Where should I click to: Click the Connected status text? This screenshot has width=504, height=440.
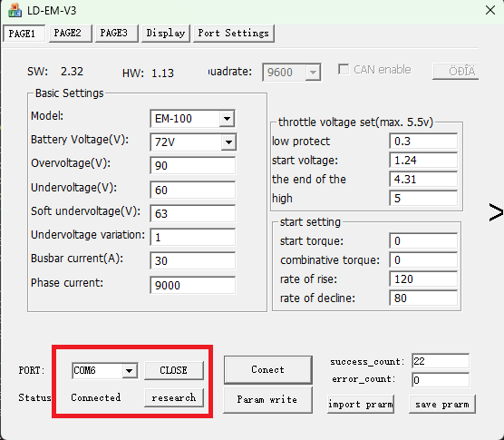[x=96, y=398]
